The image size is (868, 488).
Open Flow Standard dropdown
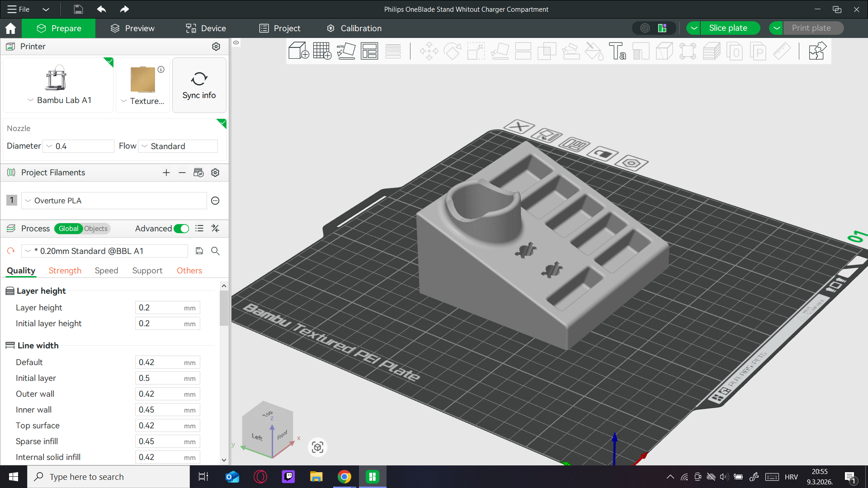[x=178, y=146]
